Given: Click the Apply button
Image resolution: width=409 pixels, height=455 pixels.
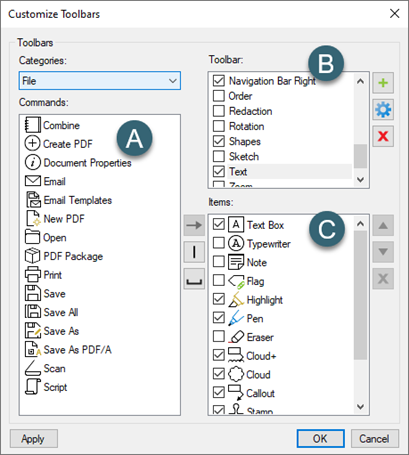Looking at the screenshot, I should [x=34, y=439].
